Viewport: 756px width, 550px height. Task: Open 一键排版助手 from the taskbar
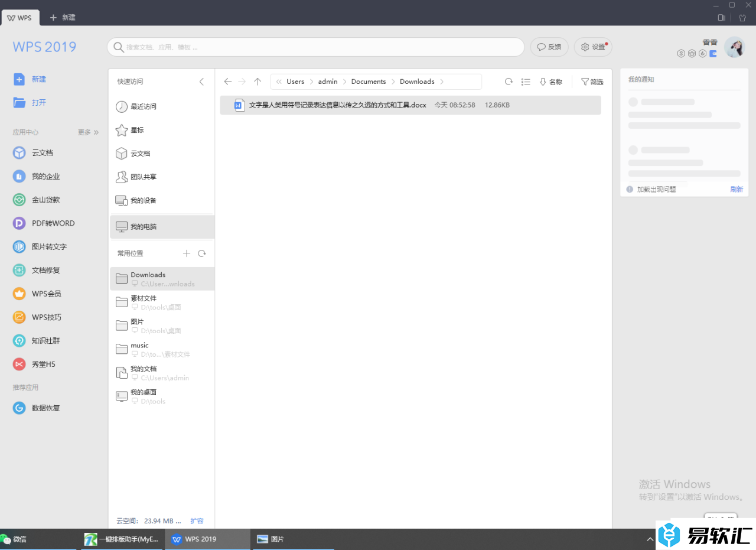tap(122, 539)
